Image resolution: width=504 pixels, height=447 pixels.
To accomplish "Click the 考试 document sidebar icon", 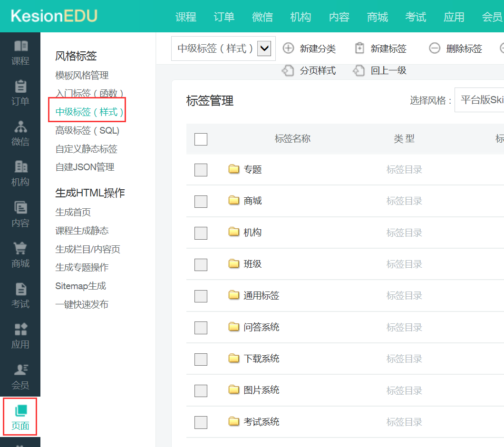I will pos(20,289).
